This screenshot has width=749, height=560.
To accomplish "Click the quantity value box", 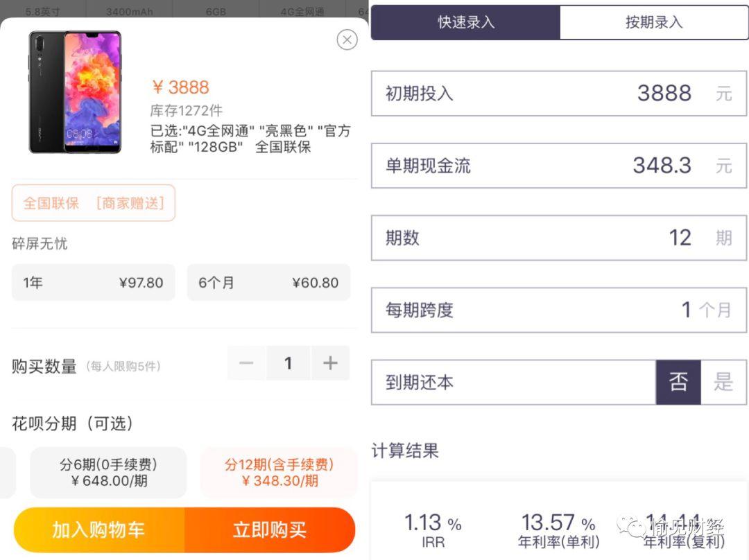I will click(288, 363).
